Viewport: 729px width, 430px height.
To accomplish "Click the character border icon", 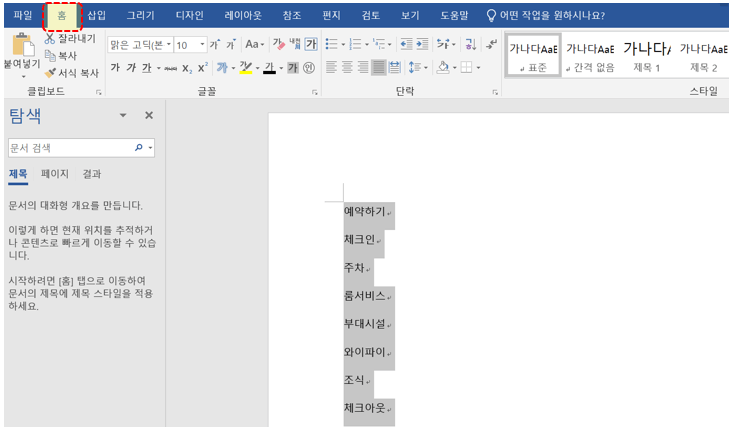I will pyautogui.click(x=311, y=44).
